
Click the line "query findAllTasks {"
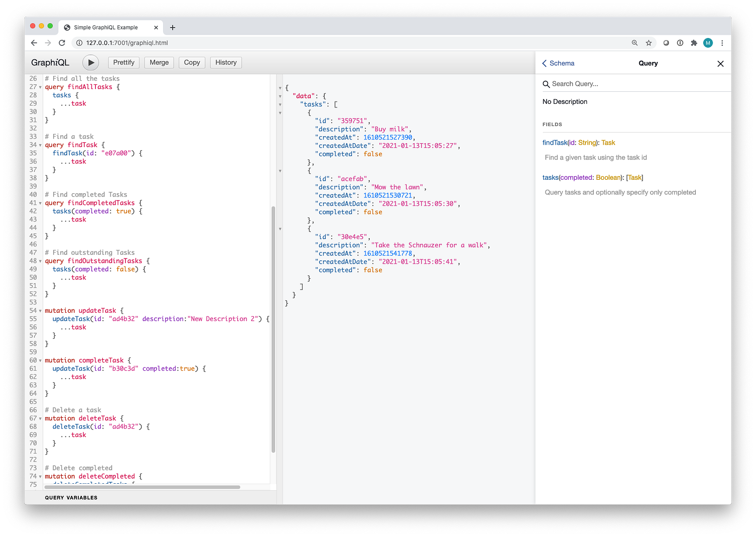coord(82,87)
